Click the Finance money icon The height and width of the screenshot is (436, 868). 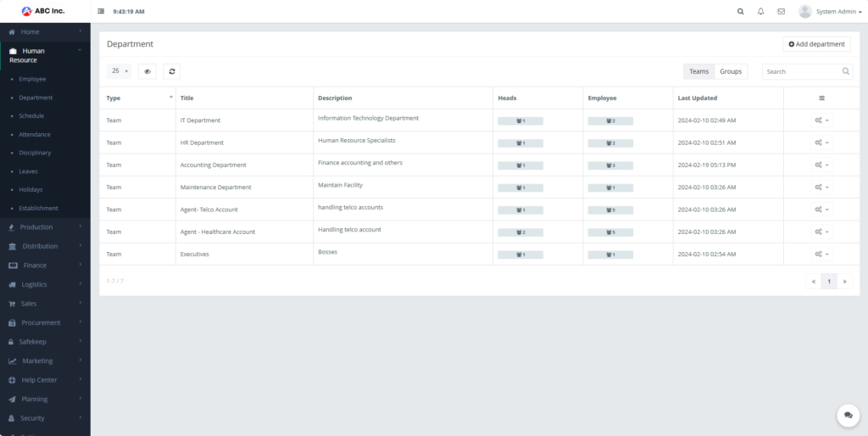click(x=14, y=266)
